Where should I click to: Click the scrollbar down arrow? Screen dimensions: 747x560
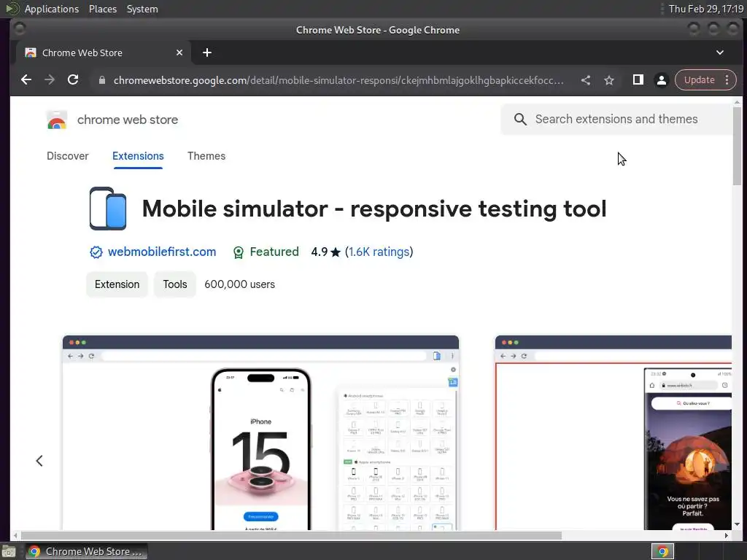[737, 524]
